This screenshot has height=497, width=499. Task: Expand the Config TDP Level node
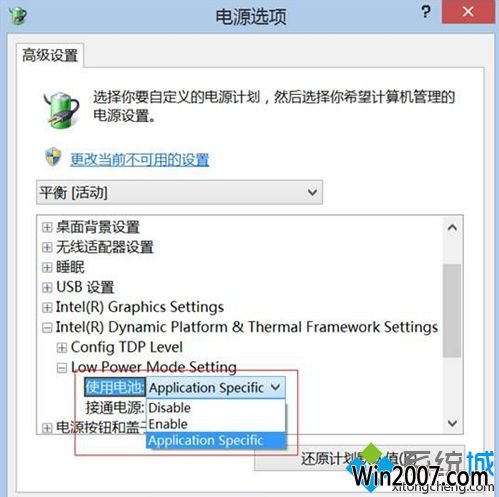tap(62, 348)
